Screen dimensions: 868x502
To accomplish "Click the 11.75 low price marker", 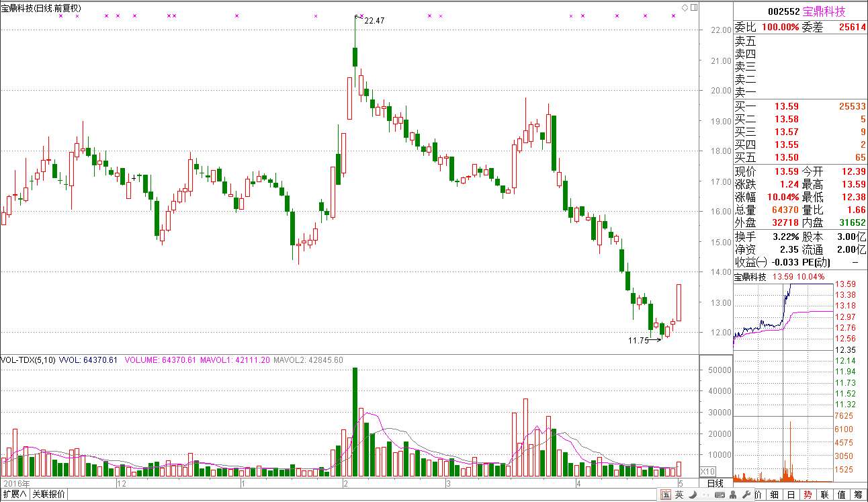I will point(638,341).
